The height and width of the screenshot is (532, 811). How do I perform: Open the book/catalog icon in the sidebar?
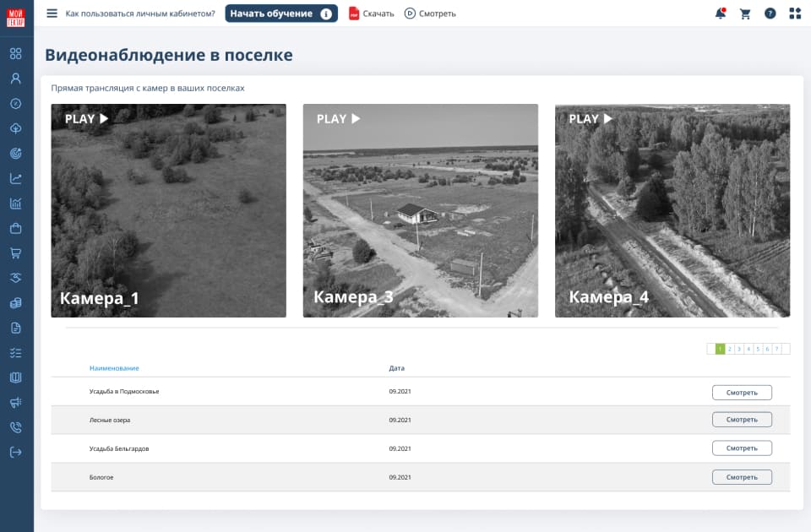(15, 377)
